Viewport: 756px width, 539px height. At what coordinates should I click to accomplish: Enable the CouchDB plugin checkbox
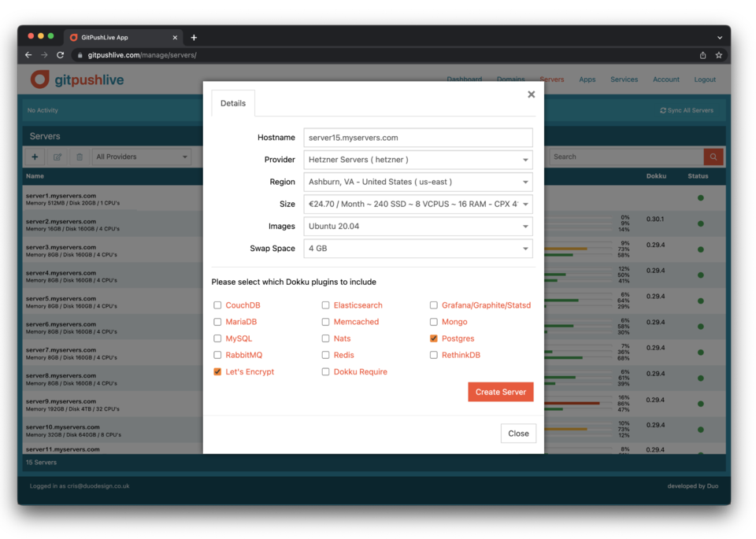pyautogui.click(x=217, y=305)
